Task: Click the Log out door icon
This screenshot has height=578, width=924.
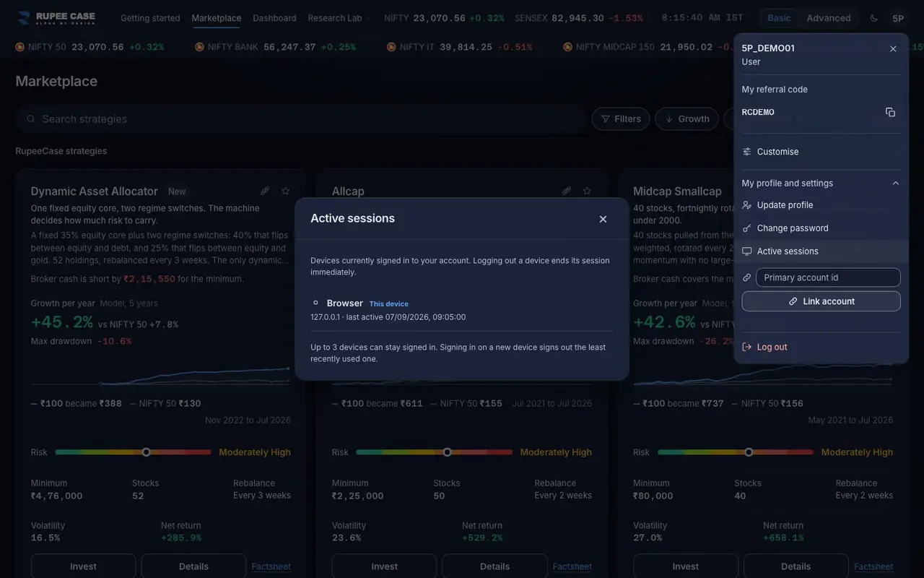Action: click(x=747, y=347)
